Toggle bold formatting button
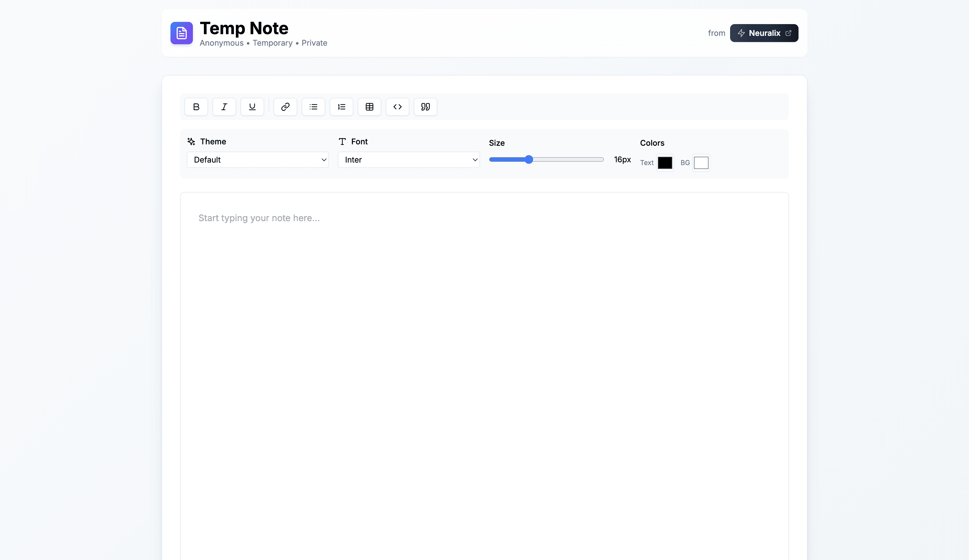969x560 pixels. [196, 107]
